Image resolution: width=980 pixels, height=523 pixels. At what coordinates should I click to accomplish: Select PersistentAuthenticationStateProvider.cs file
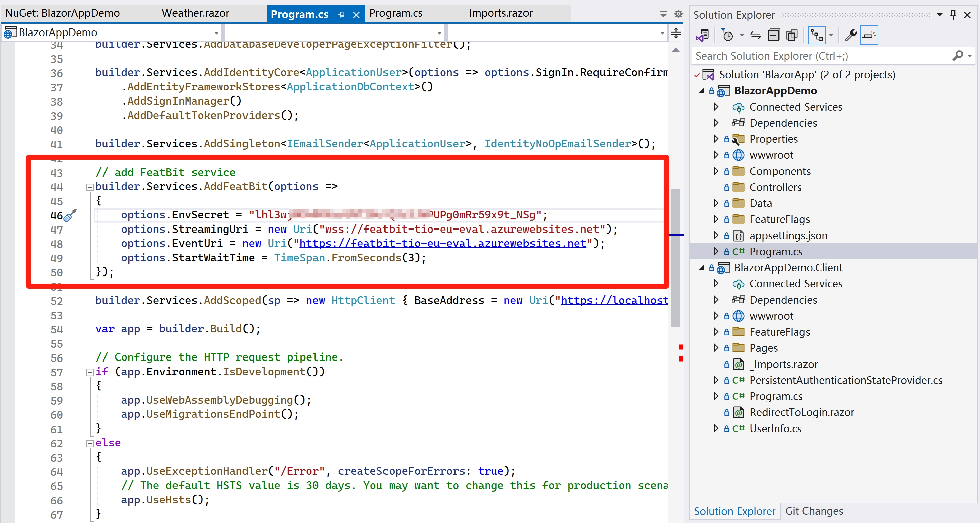846,380
